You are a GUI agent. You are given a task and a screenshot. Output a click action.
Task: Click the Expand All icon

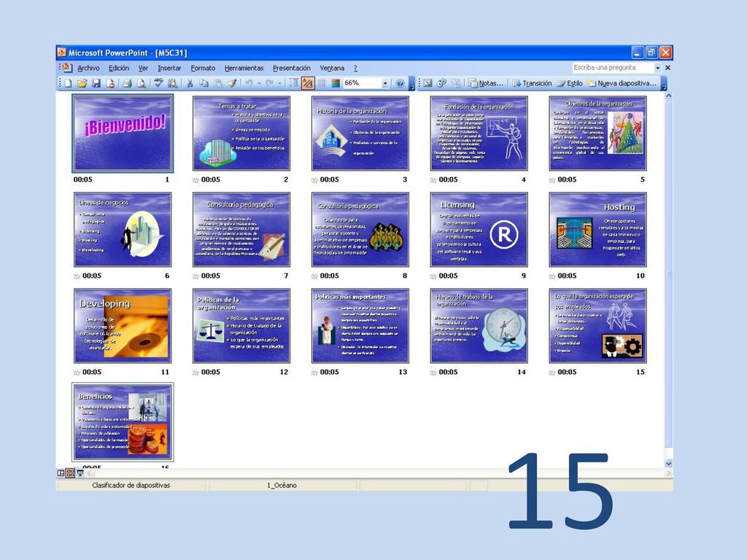pyautogui.click(x=293, y=83)
